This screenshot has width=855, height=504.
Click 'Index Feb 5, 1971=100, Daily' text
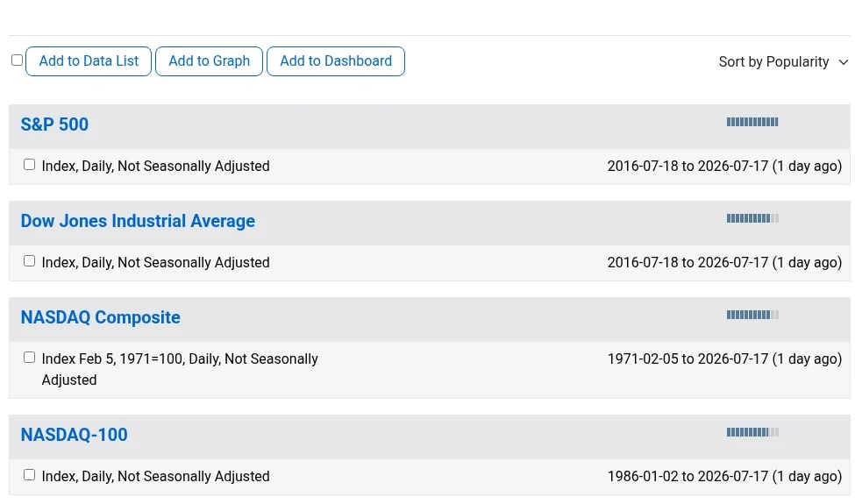click(x=131, y=359)
